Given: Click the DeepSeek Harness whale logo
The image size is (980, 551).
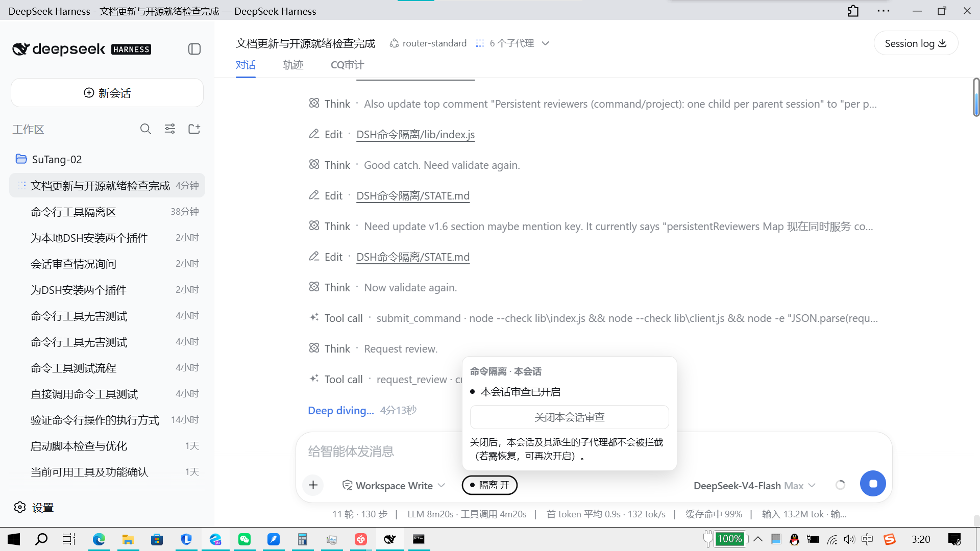Looking at the screenshot, I should coord(21,49).
